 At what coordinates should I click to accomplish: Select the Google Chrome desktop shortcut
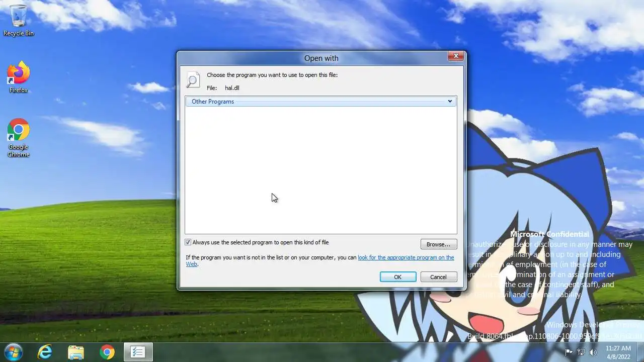coord(19,138)
